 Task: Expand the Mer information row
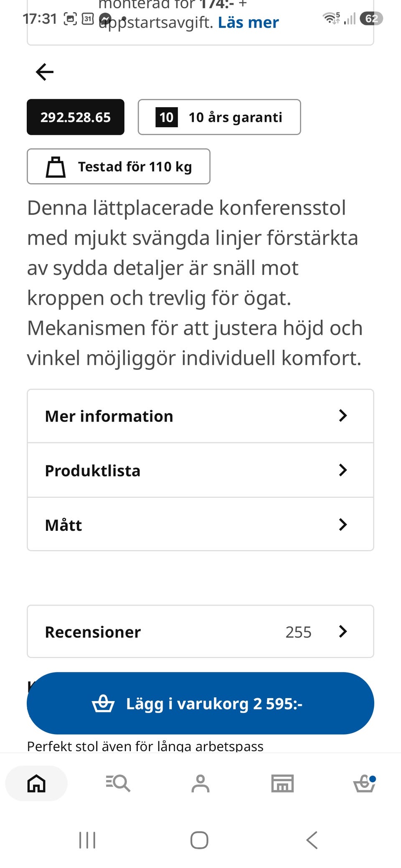pos(200,416)
